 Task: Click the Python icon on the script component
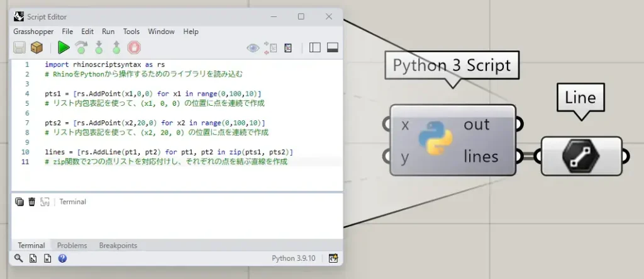(440, 139)
